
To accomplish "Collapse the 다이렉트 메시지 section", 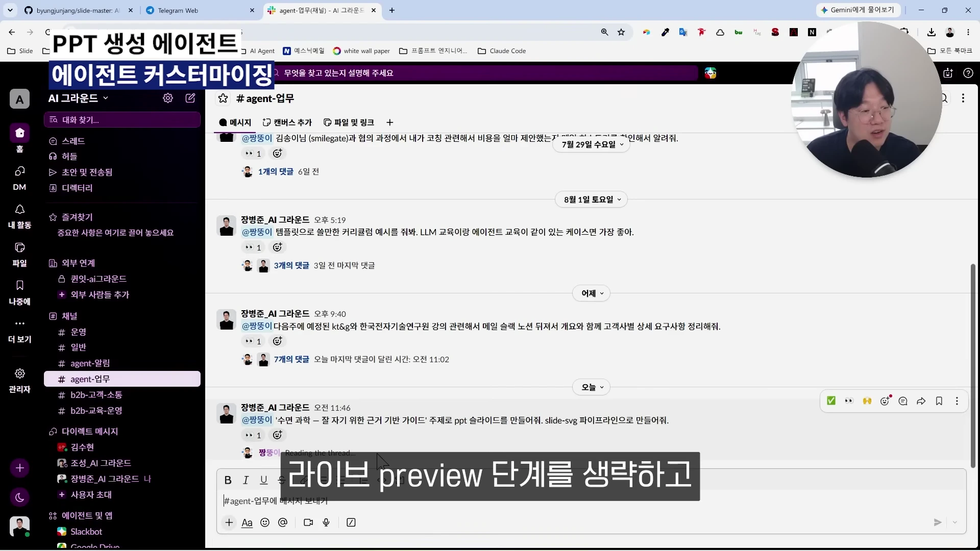I will coord(89,431).
